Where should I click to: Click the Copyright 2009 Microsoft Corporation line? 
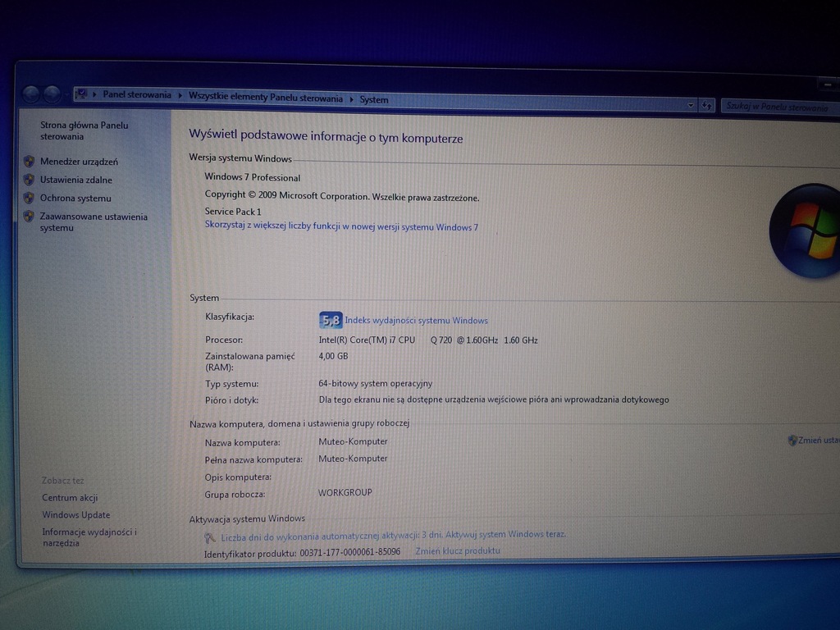(342, 196)
